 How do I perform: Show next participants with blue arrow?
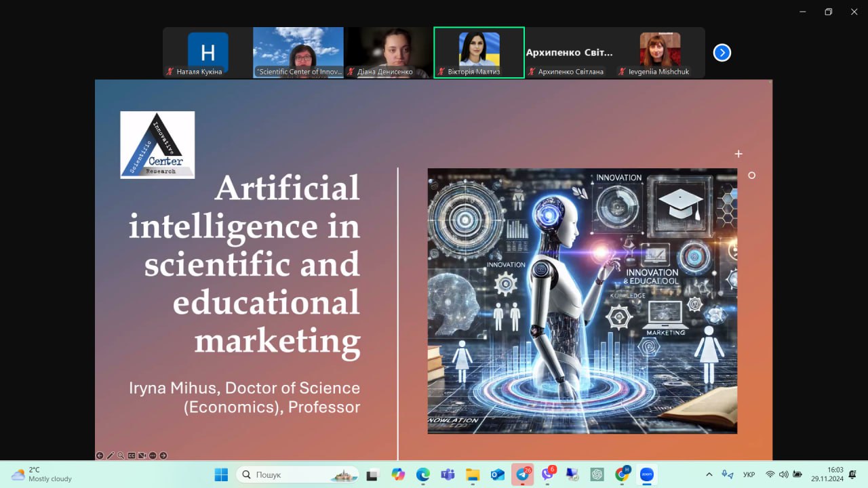tap(722, 52)
